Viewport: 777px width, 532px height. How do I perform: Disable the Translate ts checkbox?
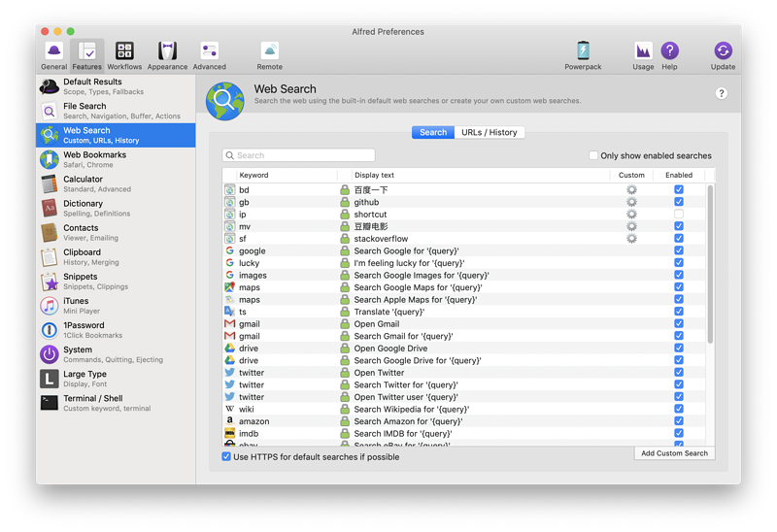[x=679, y=312]
